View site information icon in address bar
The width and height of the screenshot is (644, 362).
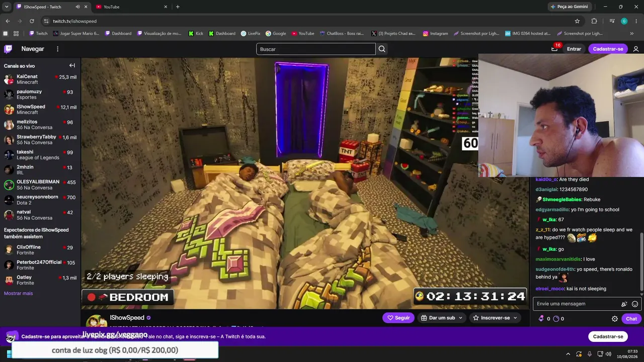point(46,21)
